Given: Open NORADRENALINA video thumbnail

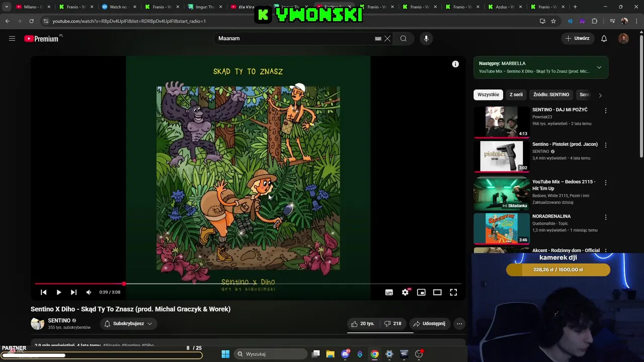Looking at the screenshot, I should click(x=501, y=228).
